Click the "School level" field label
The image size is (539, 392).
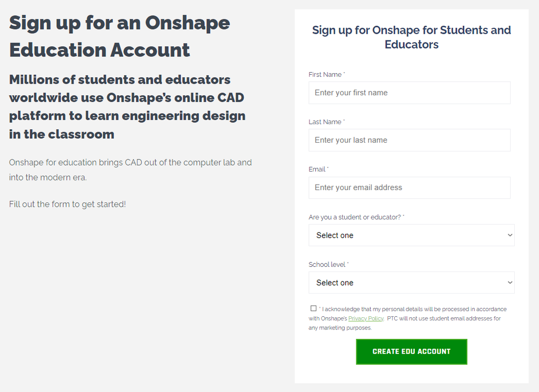(327, 265)
